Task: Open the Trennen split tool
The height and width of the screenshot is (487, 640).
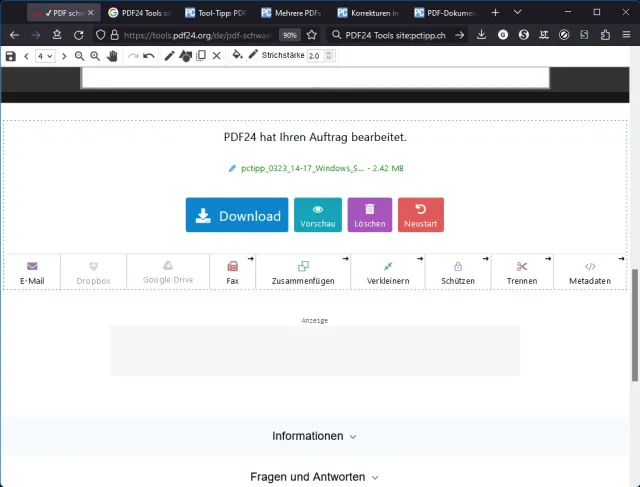Action: 522,272
